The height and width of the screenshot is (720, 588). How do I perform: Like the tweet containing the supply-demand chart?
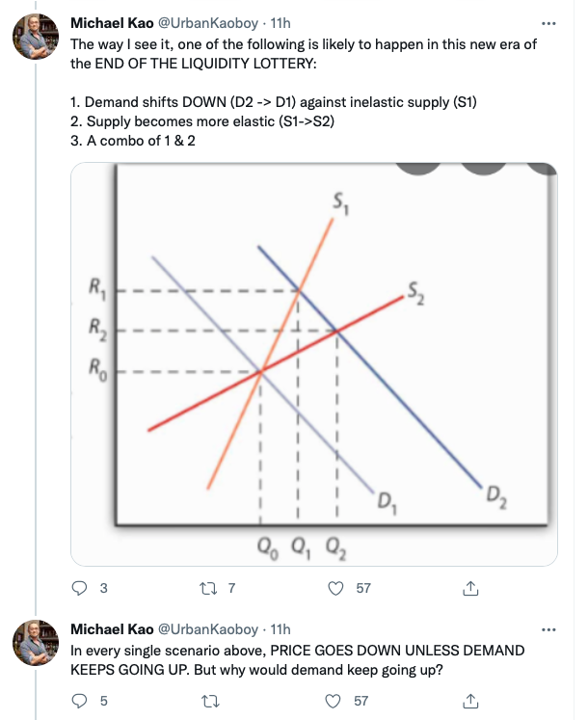pos(336,588)
